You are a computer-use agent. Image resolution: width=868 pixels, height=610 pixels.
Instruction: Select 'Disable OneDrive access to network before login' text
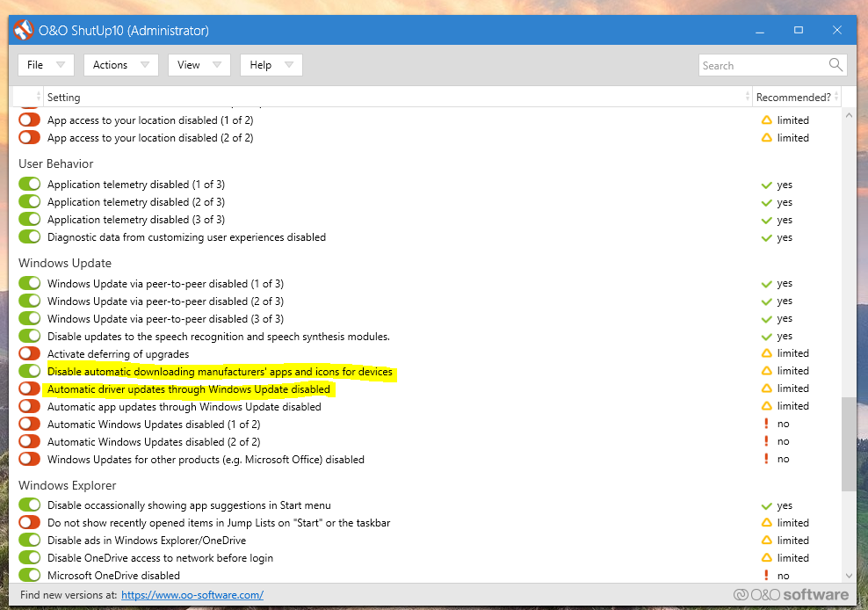pos(160,558)
